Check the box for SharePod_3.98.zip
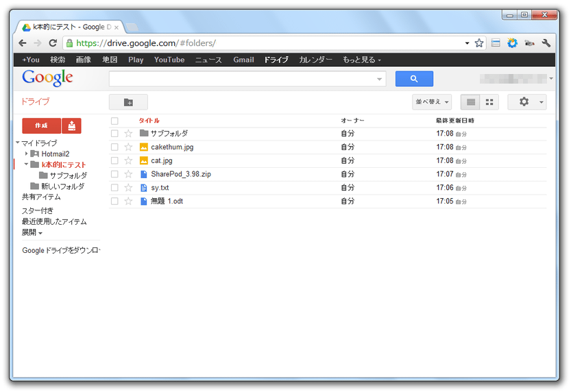This screenshot has width=571, height=392. [x=114, y=174]
